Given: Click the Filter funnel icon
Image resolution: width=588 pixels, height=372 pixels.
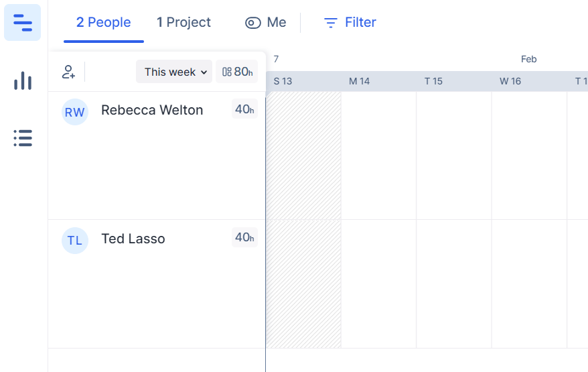Looking at the screenshot, I should click(x=330, y=23).
